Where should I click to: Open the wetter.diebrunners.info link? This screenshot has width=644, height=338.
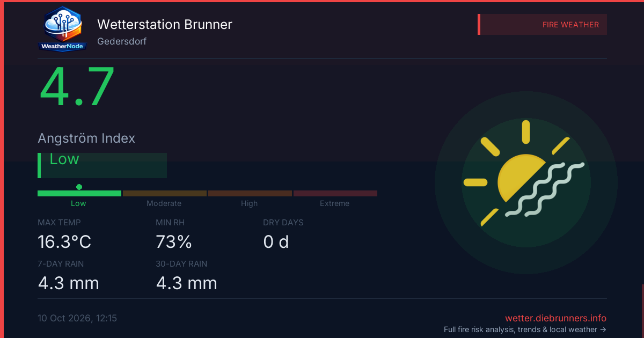coord(555,318)
